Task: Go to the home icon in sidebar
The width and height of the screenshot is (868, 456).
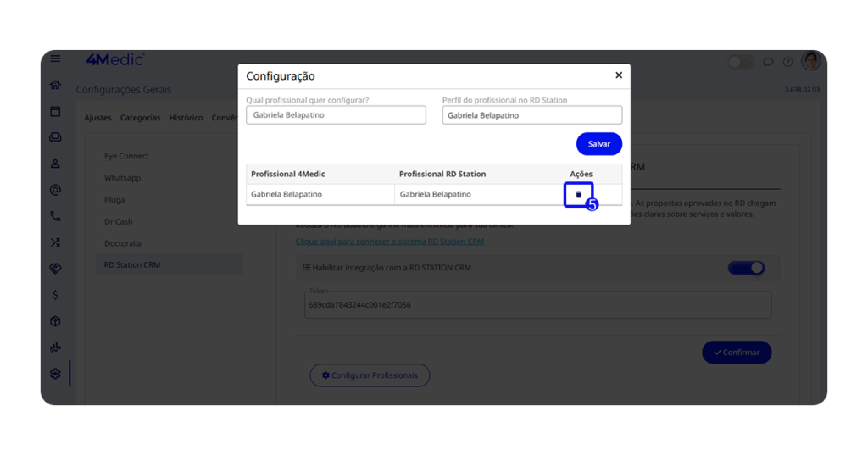Action: 55,85
